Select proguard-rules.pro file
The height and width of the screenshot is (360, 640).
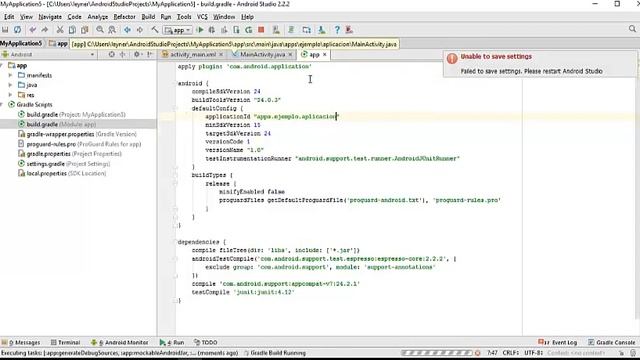[80, 144]
